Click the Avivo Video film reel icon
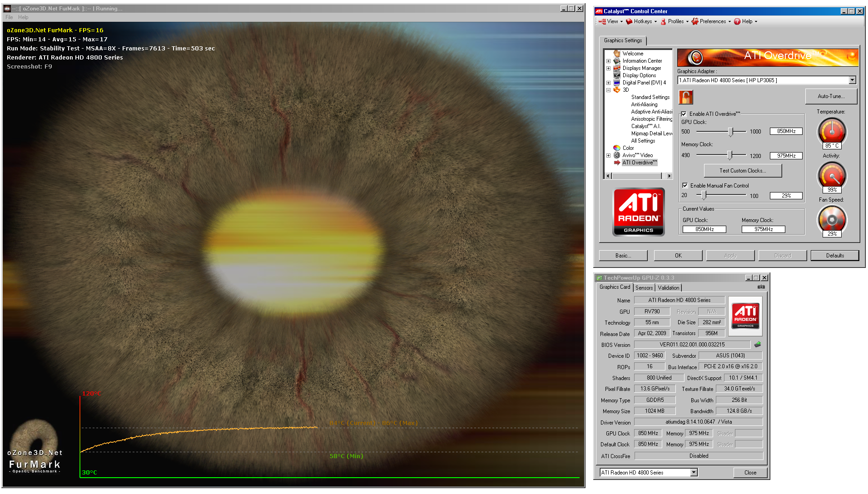The image size is (868, 494). [x=617, y=155]
